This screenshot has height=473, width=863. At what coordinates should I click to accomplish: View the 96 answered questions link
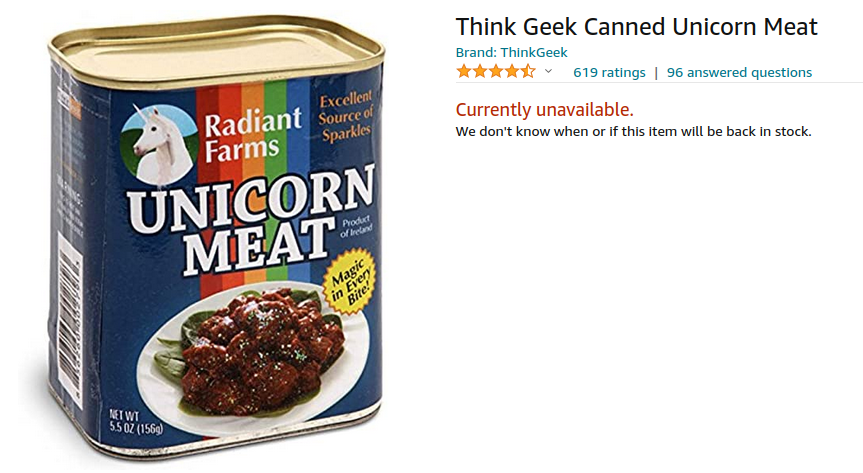tap(739, 72)
